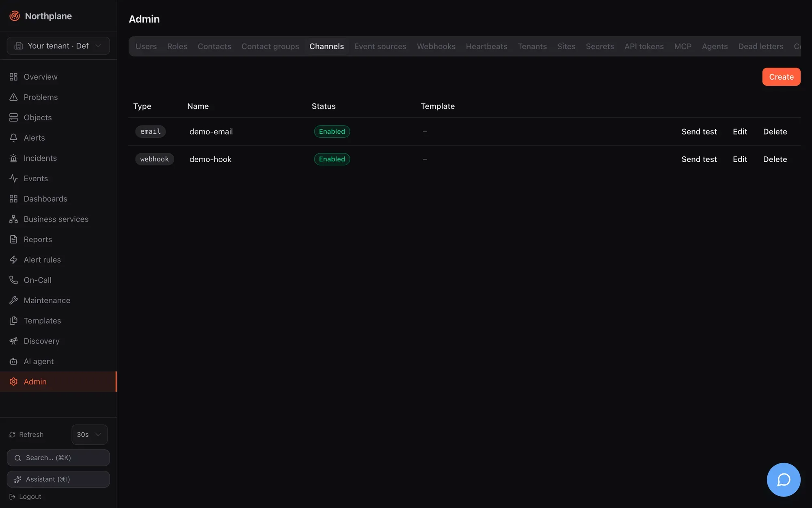Open Alerts via its bell icon

pyautogui.click(x=13, y=138)
